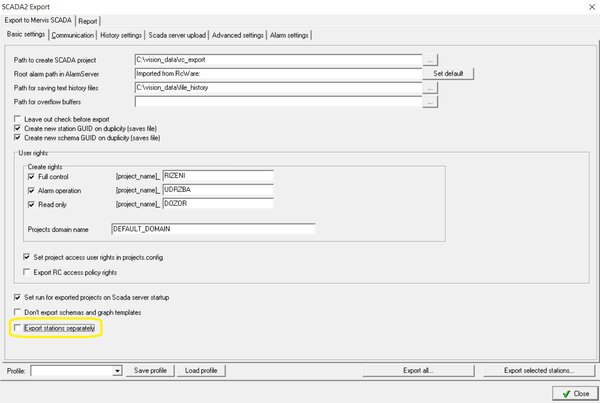This screenshot has height=403, width=600.
Task: Enable Export stations separately checkbox
Action: coord(16,327)
